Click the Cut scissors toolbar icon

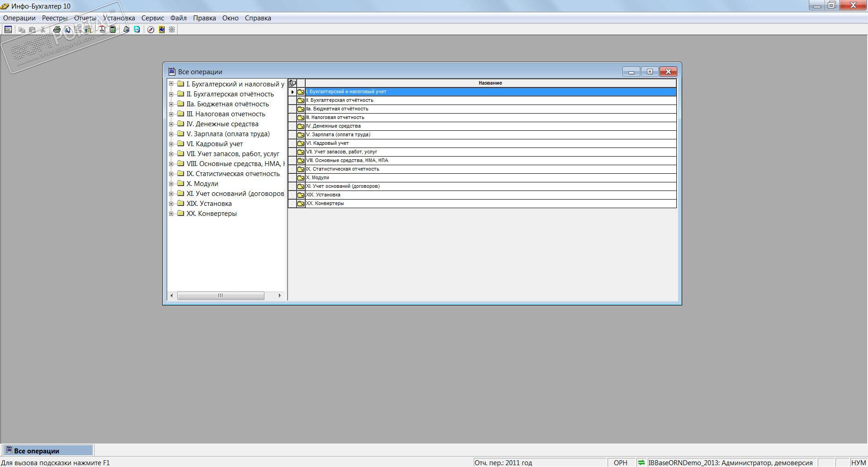[x=43, y=29]
